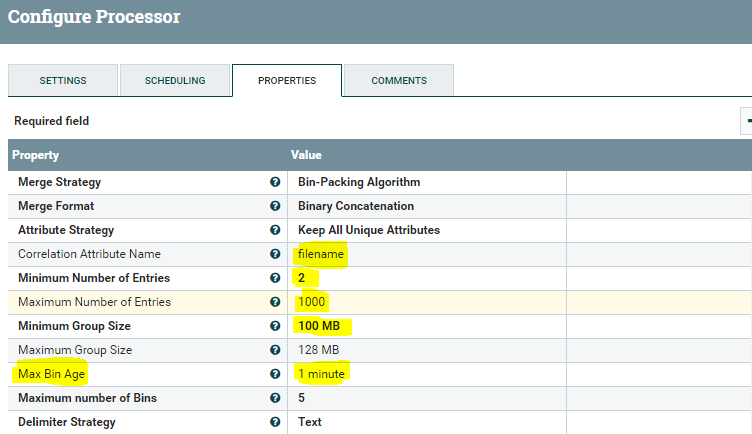Open Attribute Strategy value Keep All Unique Attributes

pyautogui.click(x=369, y=231)
